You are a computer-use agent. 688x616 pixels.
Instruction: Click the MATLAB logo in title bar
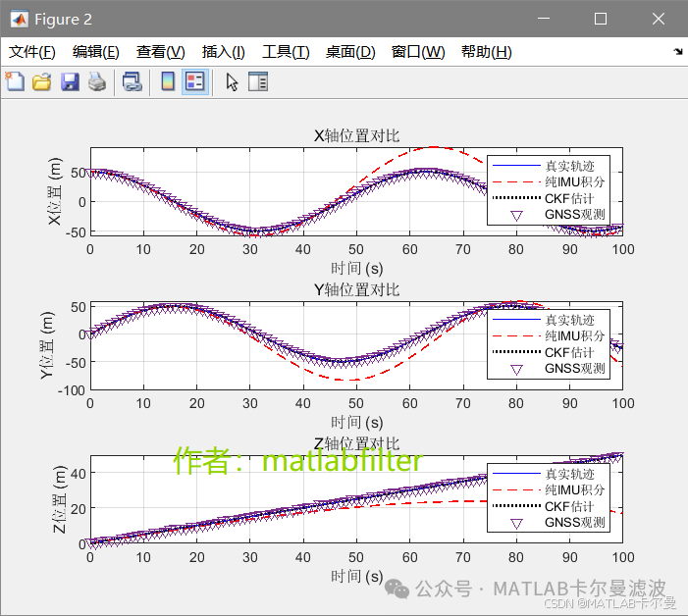(x=19, y=19)
